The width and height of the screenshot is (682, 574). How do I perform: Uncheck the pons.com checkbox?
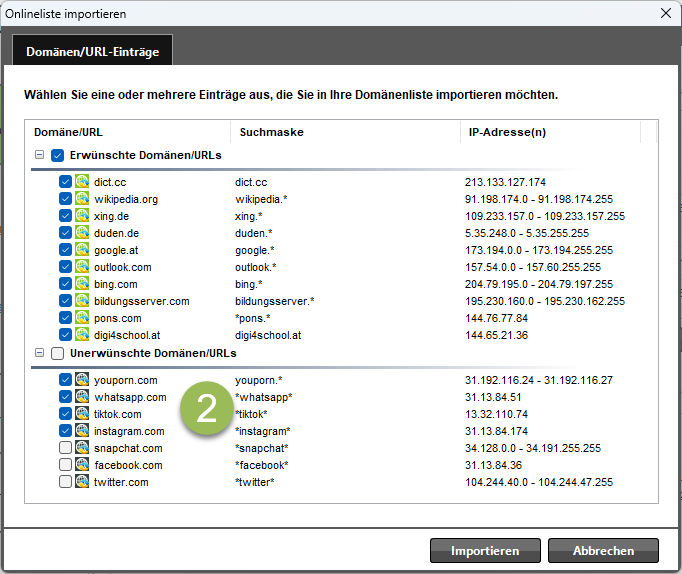click(65, 317)
